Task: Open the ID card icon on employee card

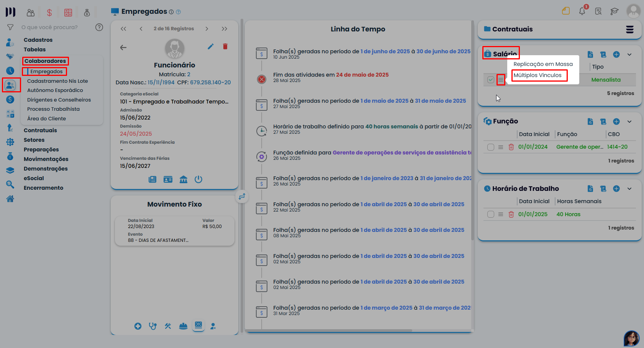Action: pyautogui.click(x=168, y=179)
